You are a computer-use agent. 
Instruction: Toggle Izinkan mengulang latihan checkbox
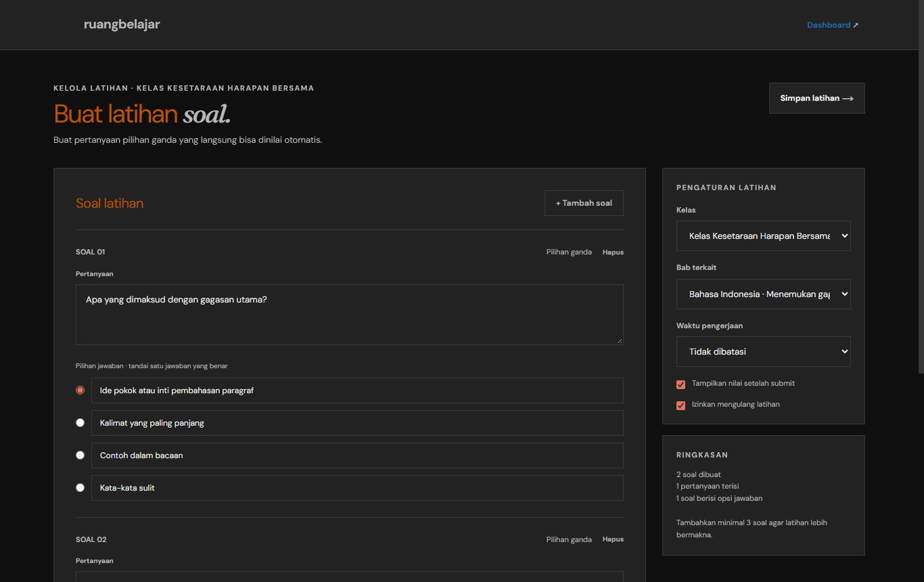(x=681, y=405)
